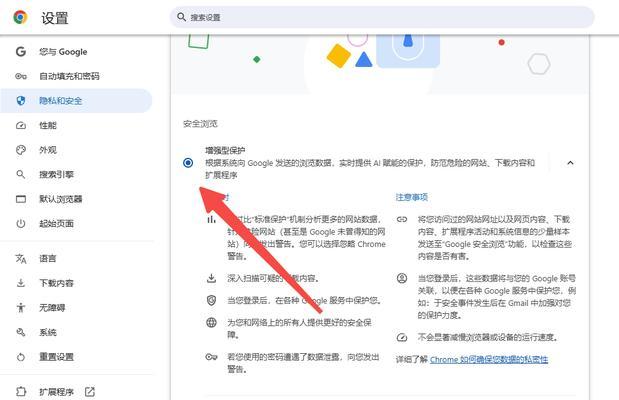Click the accessibility person icon

coord(21,308)
